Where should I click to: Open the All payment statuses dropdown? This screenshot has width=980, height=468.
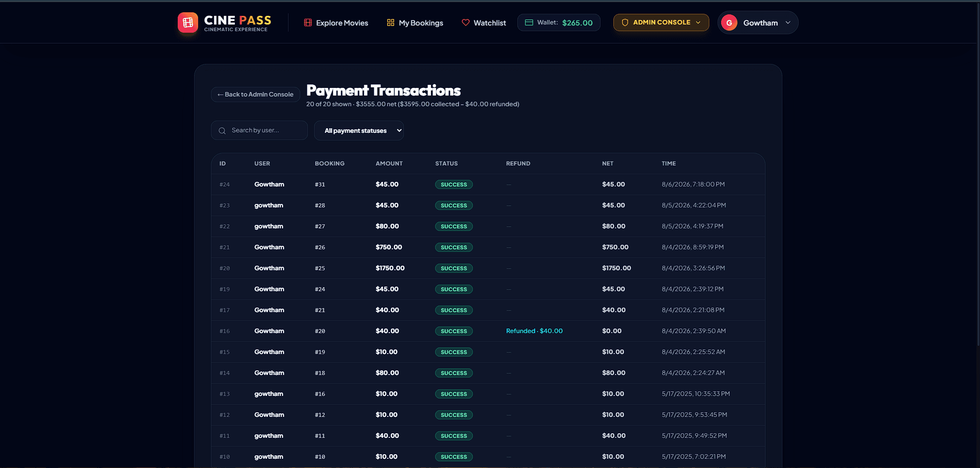(359, 130)
